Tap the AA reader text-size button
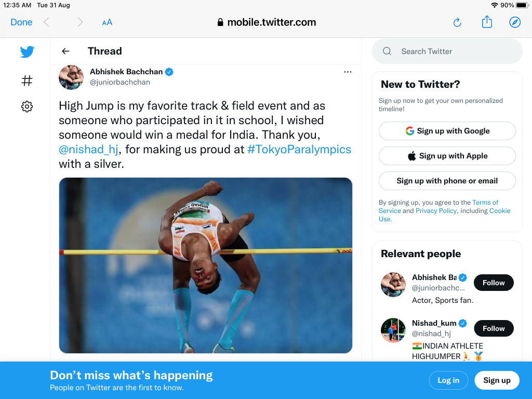Viewport: 532px width, 399px height. [107, 22]
